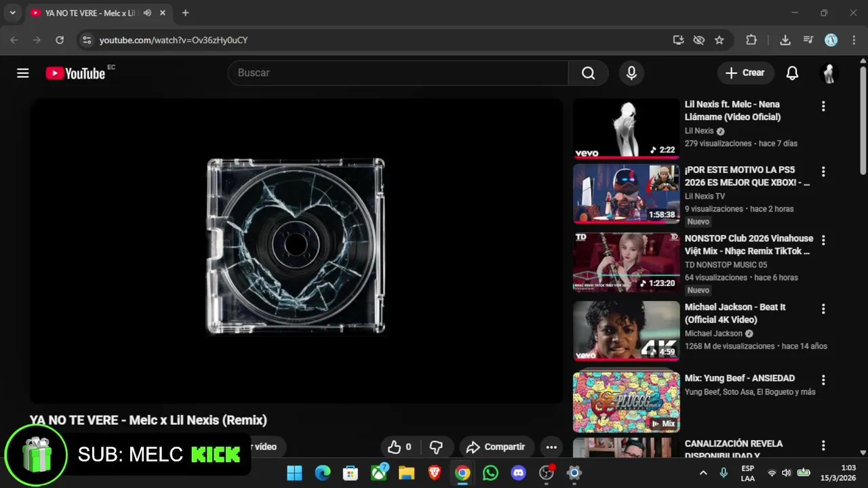This screenshot has width=868, height=488.
Task: Open options for Beat It video
Action: 823,309
